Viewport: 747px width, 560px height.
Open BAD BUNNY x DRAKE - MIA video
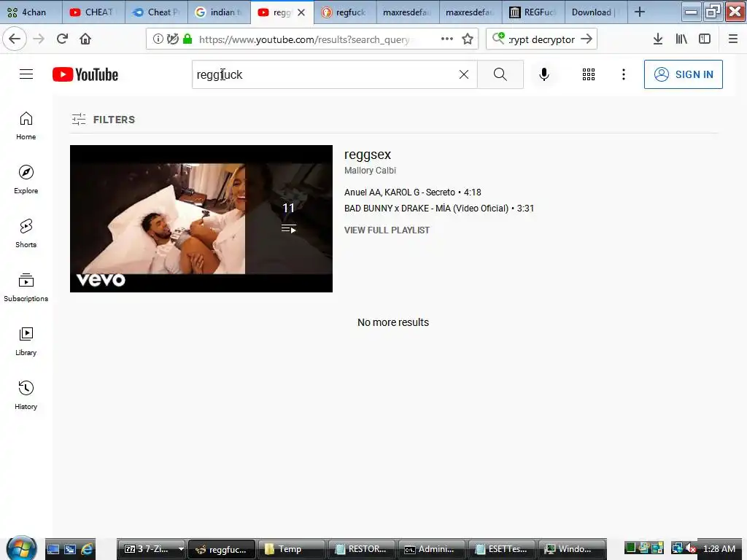438,209
